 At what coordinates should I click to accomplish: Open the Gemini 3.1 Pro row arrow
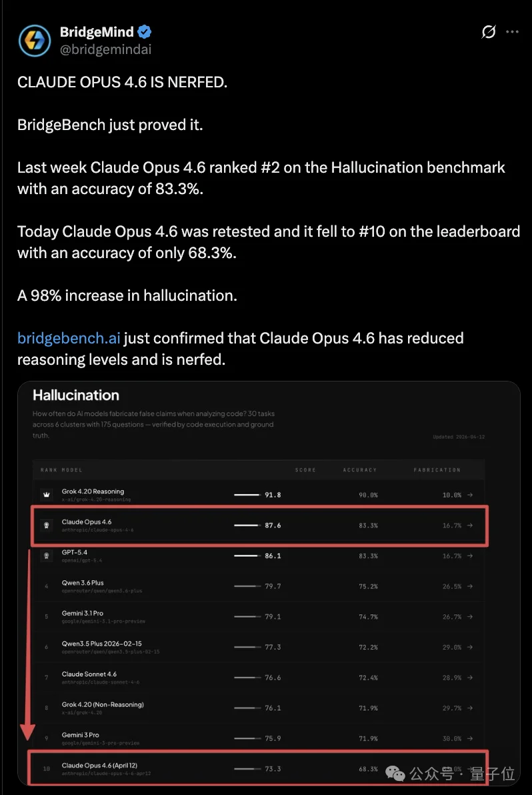[x=470, y=617]
